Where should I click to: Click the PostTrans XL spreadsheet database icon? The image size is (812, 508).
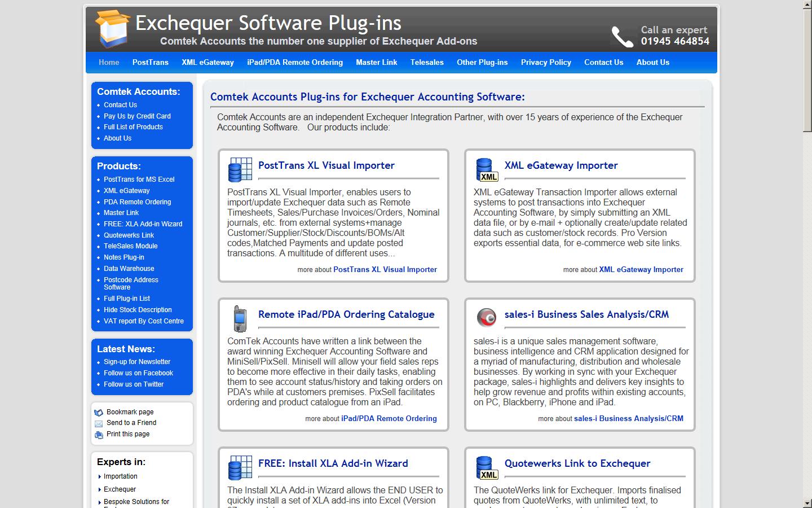240,169
